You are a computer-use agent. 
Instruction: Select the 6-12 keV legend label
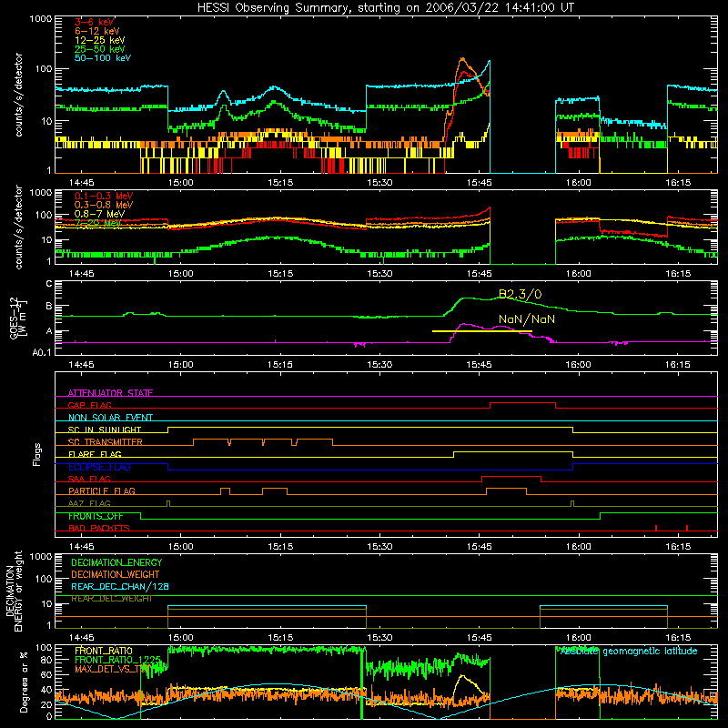(x=97, y=31)
